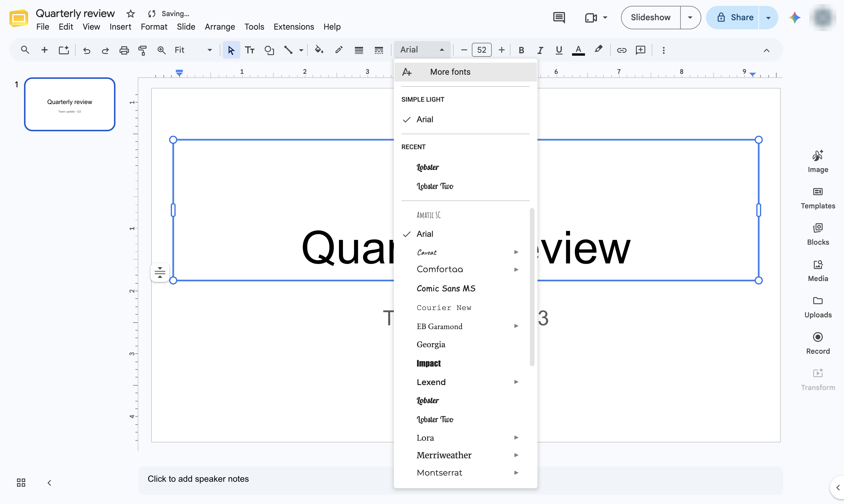This screenshot has height=504, width=844.
Task: Open the Arrange menu
Action: click(x=220, y=26)
